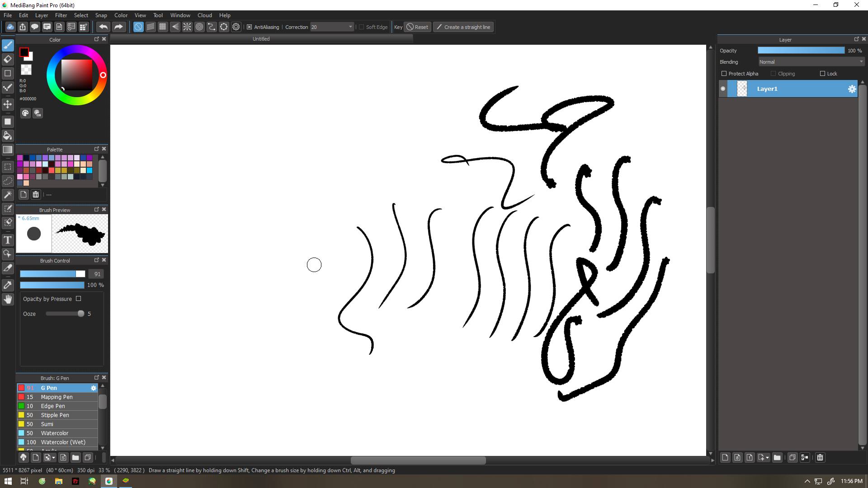Enable the Grid snap icon
The image size is (868, 488).
click(x=163, y=27)
